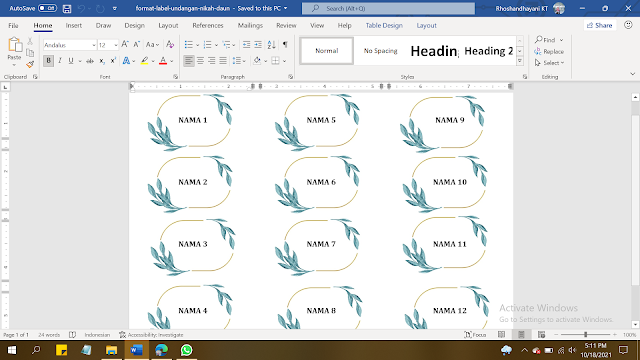This screenshot has width=640, height=360.
Task: Toggle Subscript formatting
Action: (x=102, y=61)
